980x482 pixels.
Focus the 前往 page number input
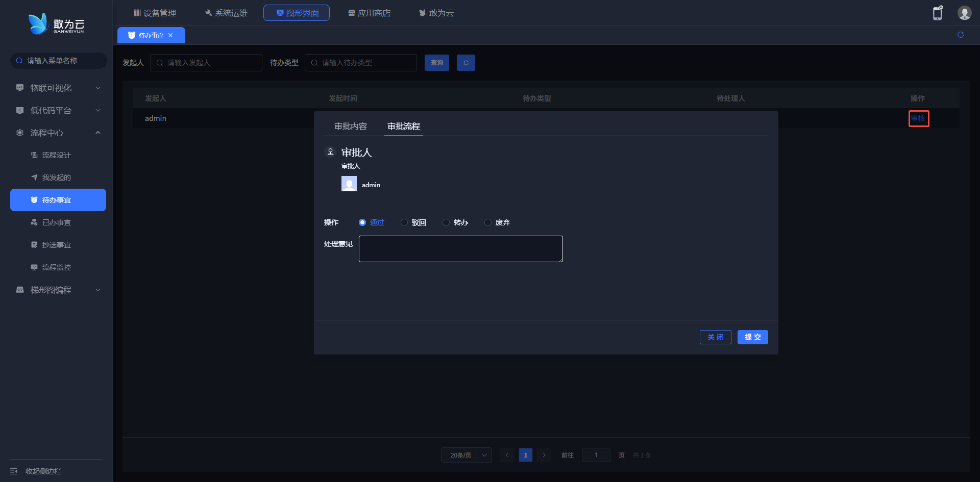coord(596,455)
